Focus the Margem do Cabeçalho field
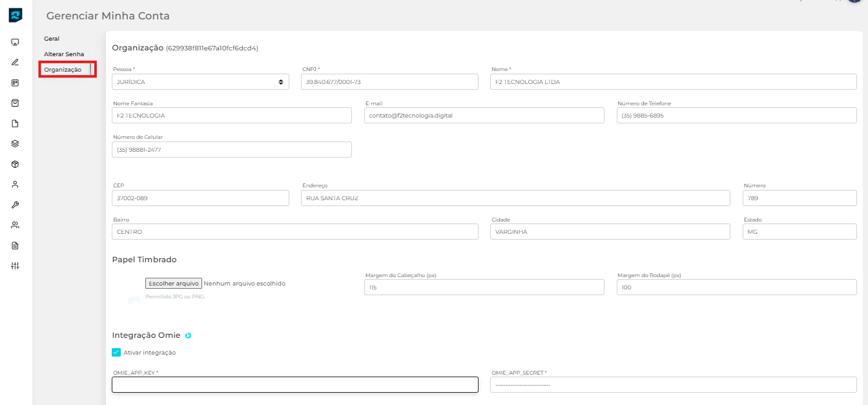868x405 pixels. pyautogui.click(x=484, y=287)
